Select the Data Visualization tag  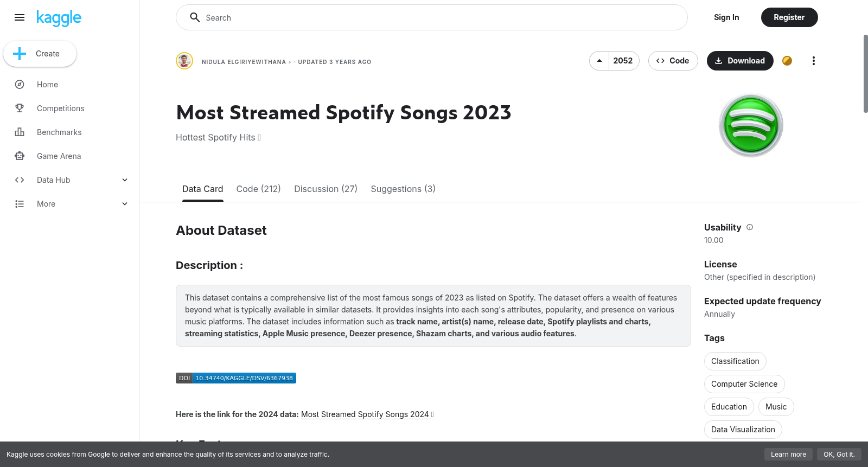743,430
